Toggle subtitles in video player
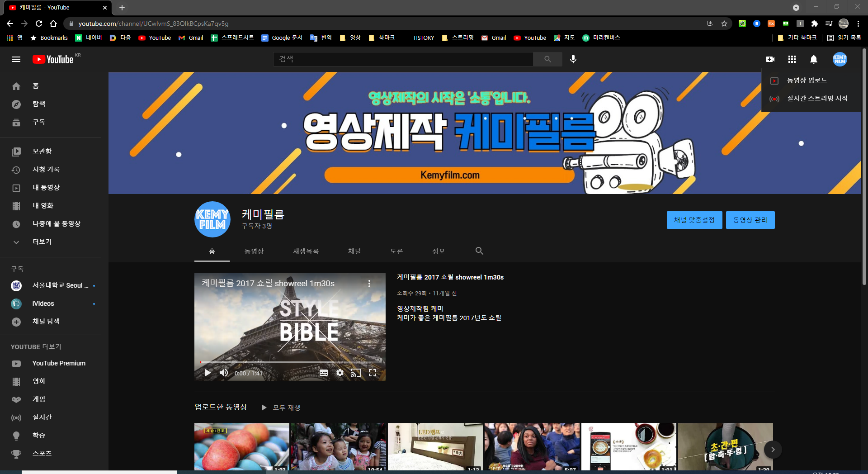The width and height of the screenshot is (868, 474). pos(324,373)
